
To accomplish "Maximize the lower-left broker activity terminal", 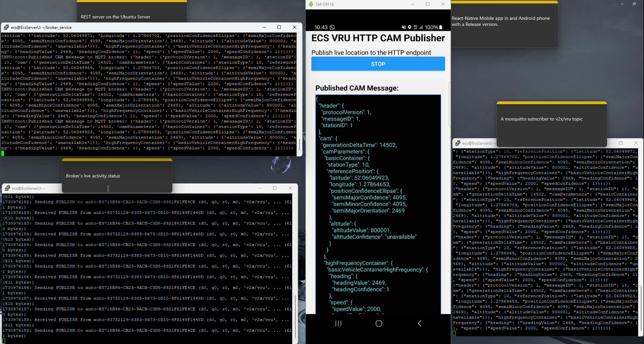I will pos(275,188).
